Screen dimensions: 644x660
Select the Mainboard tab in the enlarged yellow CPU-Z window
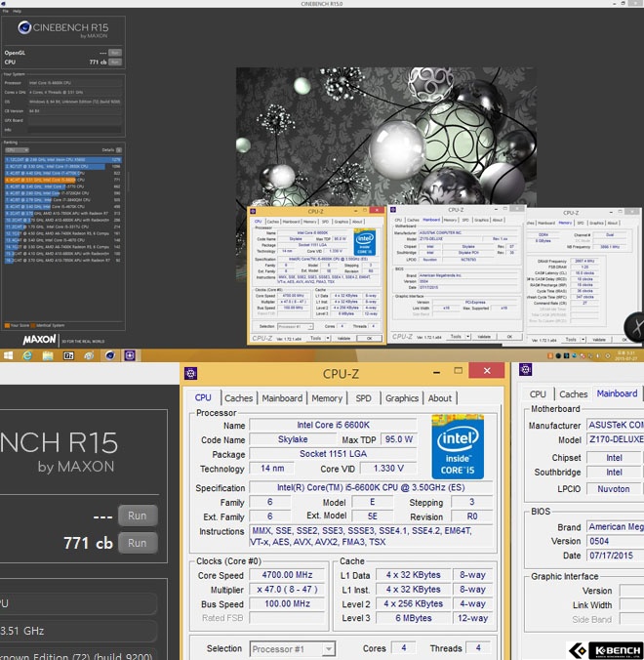click(x=282, y=397)
